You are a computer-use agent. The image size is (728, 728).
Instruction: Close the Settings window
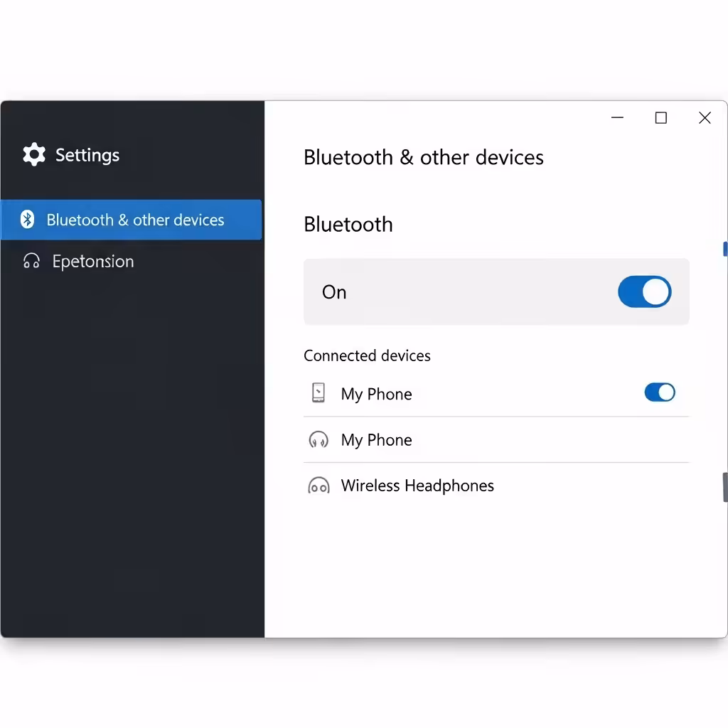[x=705, y=118]
